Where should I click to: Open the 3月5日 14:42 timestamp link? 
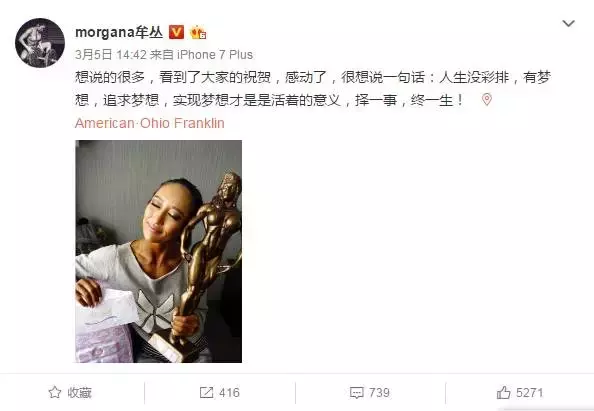coord(111,55)
